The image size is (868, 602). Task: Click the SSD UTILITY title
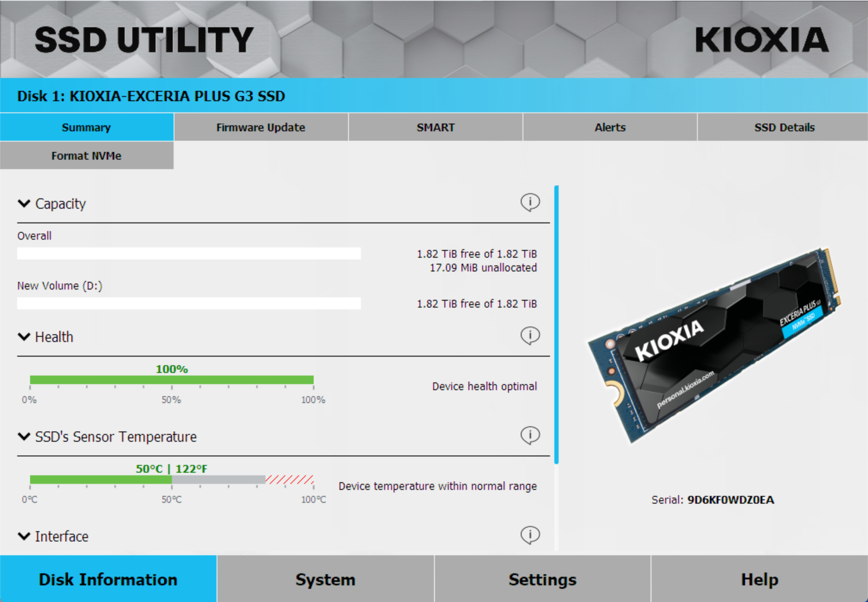tap(144, 40)
